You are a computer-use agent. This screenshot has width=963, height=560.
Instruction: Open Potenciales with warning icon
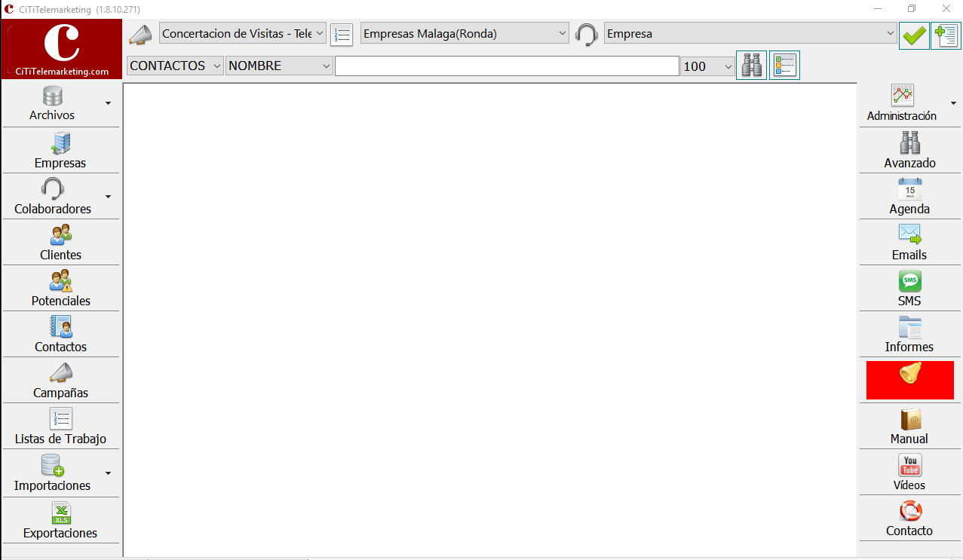click(61, 288)
